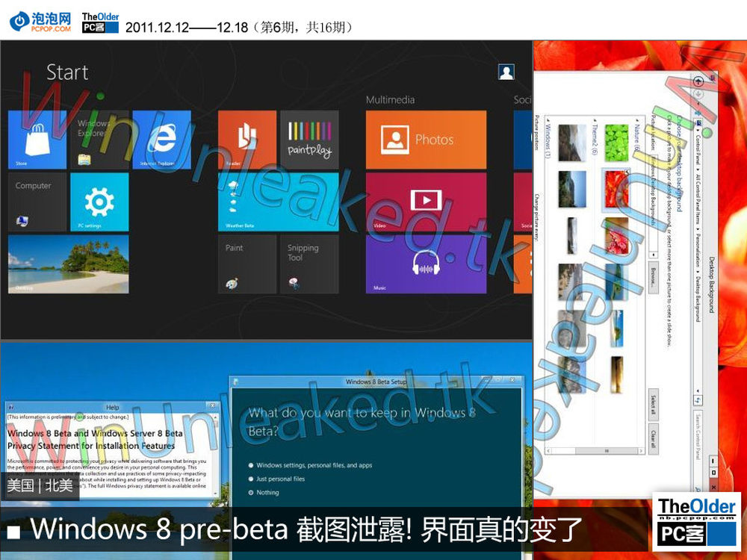This screenshot has width=747, height=560.
Task: Launch the paintplay tile
Action: pyautogui.click(x=310, y=140)
